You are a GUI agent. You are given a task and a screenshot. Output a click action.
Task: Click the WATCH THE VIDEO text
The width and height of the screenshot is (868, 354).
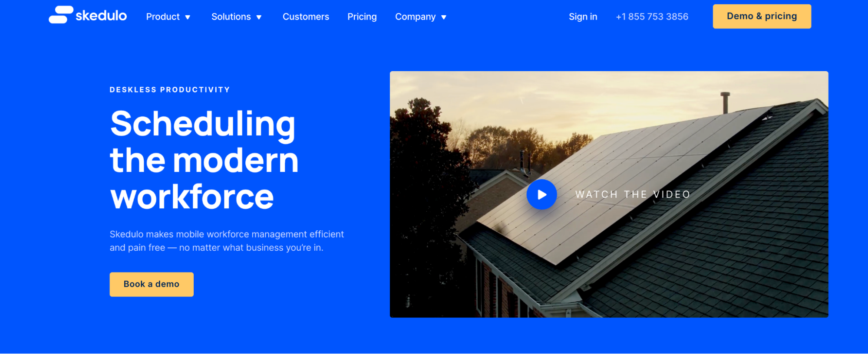click(633, 194)
